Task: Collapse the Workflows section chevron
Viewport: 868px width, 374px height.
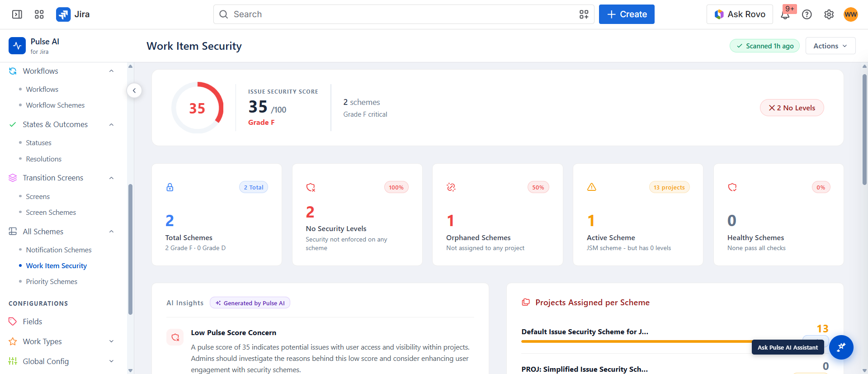Action: tap(111, 71)
